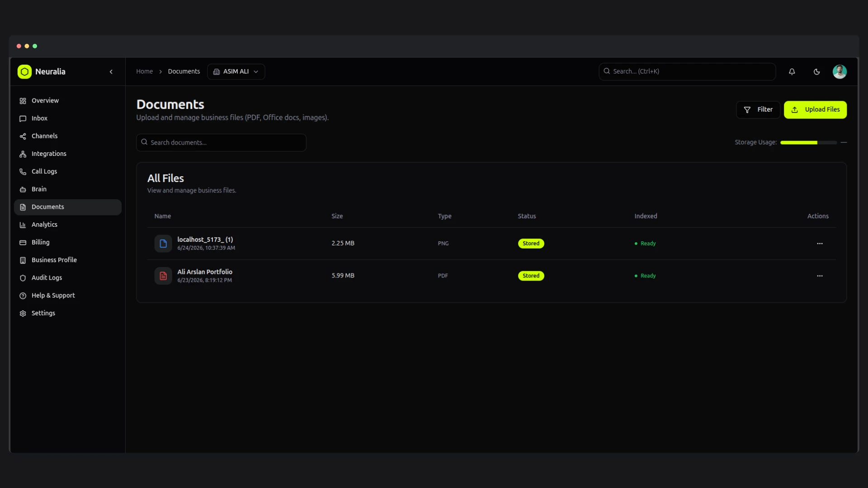This screenshot has height=488, width=868.
Task: Click the Business Profile icon
Action: [23, 260]
